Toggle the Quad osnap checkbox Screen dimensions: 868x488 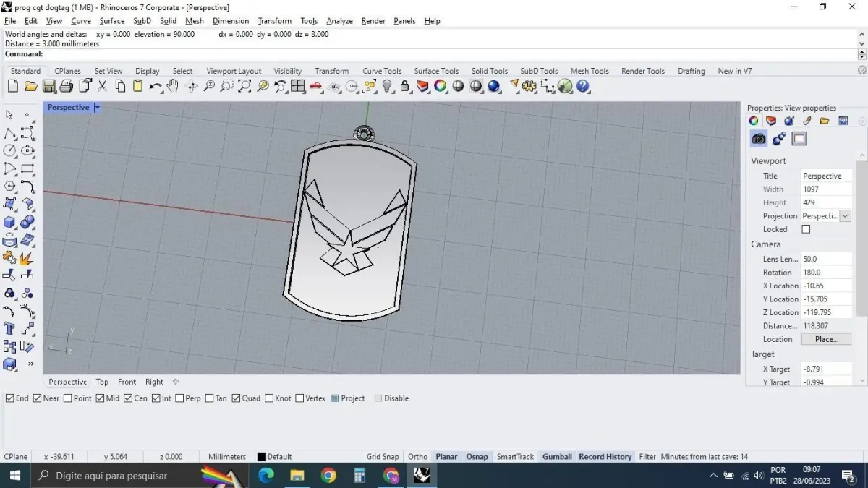(236, 398)
